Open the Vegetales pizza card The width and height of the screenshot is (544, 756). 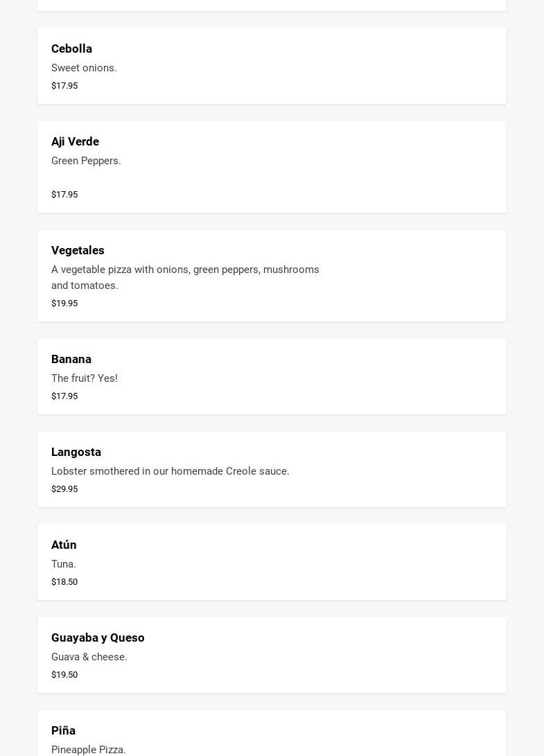coord(78,250)
